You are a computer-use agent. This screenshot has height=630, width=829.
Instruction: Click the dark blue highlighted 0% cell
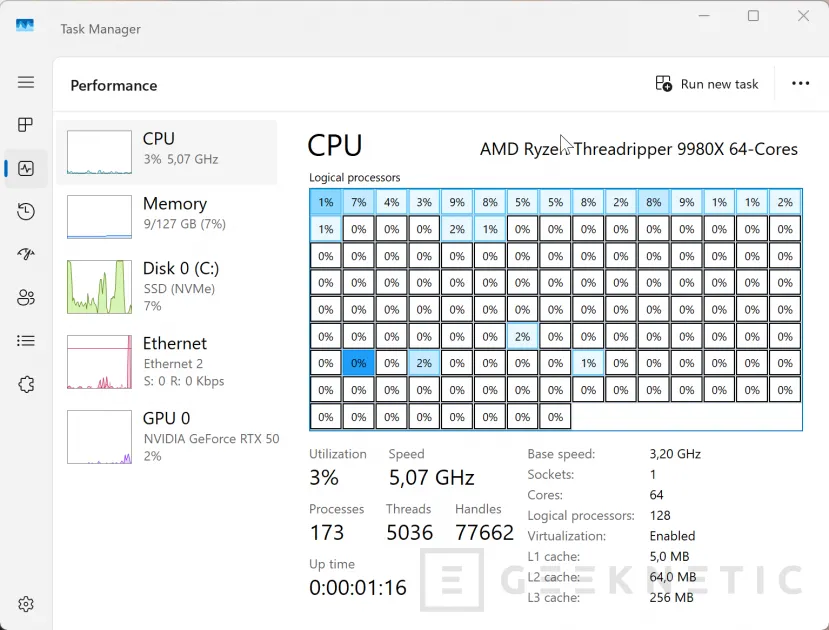click(x=358, y=363)
